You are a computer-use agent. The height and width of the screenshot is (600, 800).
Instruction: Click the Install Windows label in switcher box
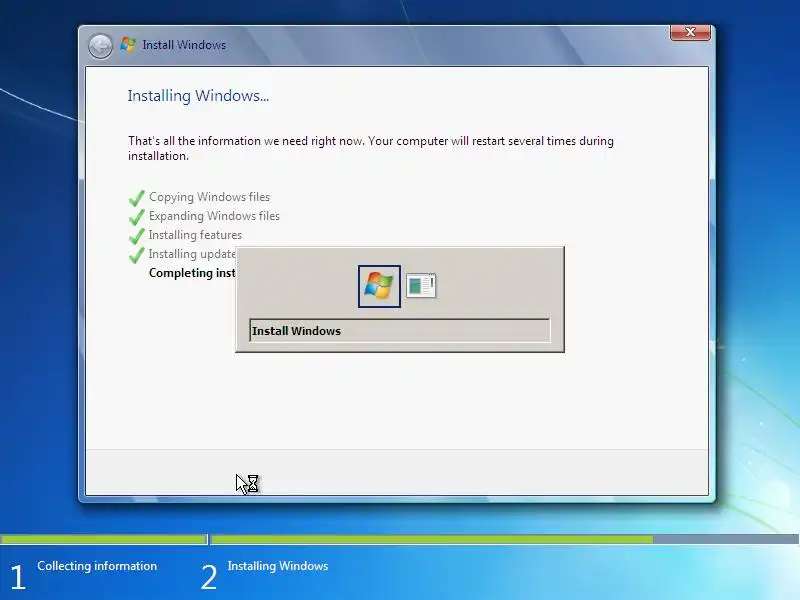tap(399, 331)
